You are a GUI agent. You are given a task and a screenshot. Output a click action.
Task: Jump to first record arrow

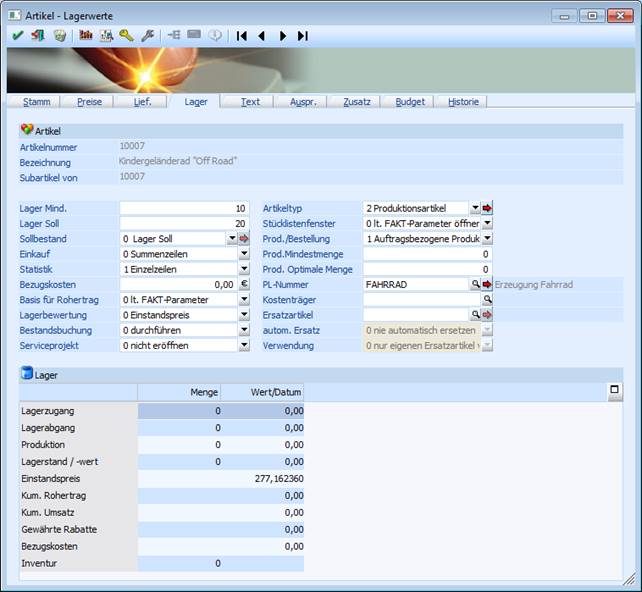tap(241, 35)
